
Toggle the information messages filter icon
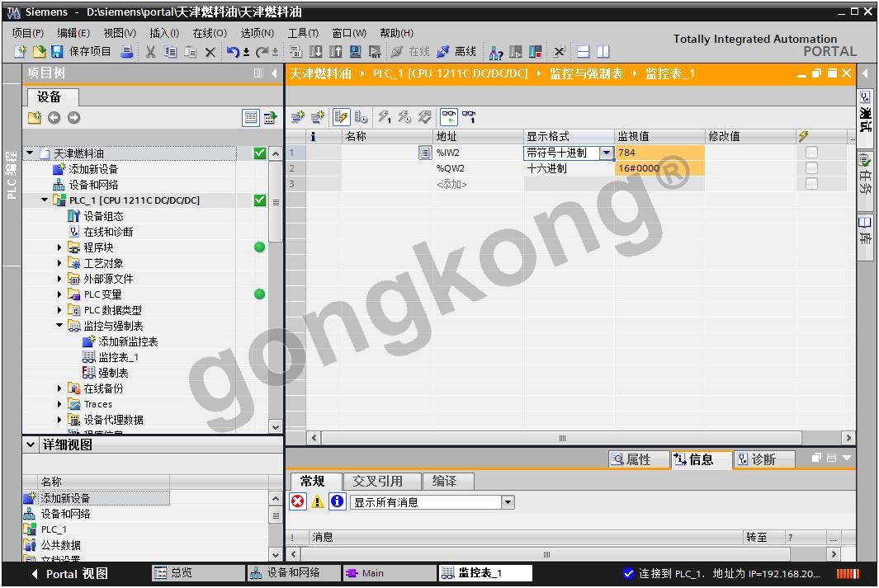[337, 501]
